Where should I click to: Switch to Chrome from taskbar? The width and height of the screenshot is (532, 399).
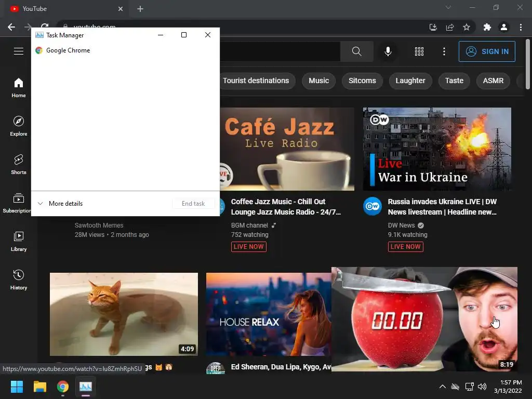click(x=63, y=387)
